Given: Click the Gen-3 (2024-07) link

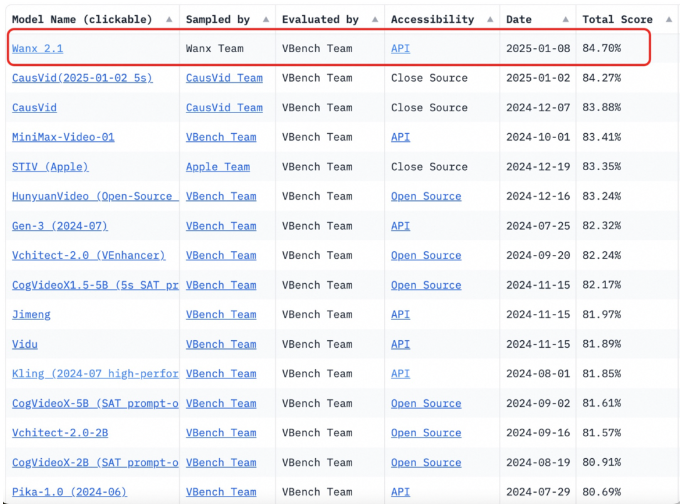Looking at the screenshot, I should [59, 226].
